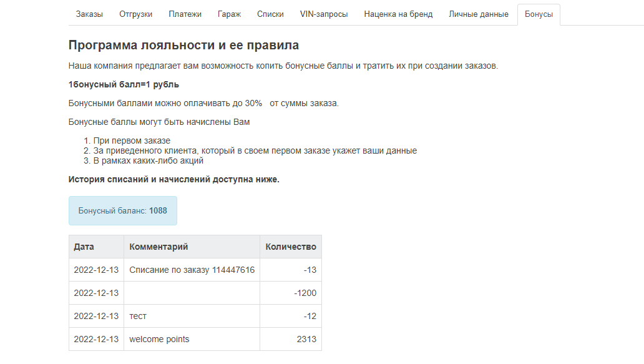Click list item В рамках каких-либо акций

(149, 160)
